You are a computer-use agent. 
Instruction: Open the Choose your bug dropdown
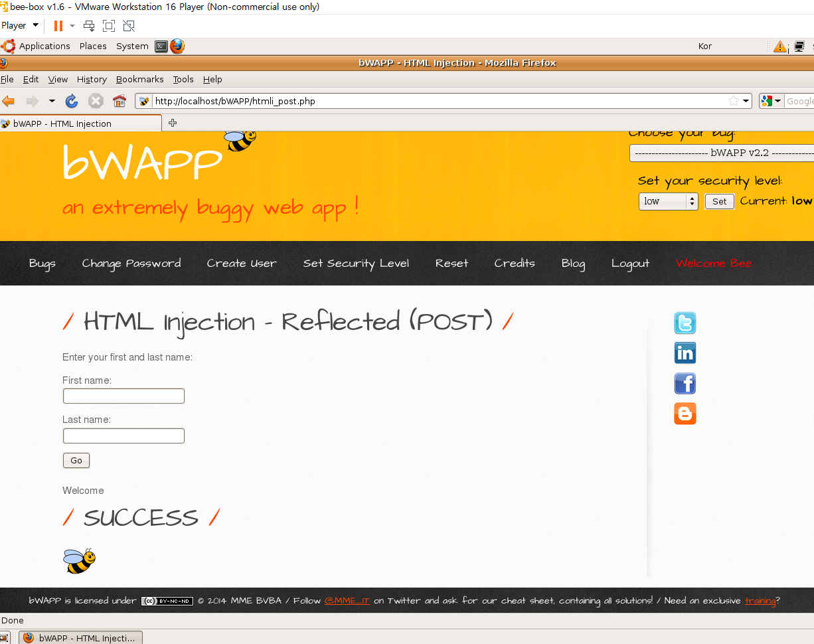(x=722, y=153)
